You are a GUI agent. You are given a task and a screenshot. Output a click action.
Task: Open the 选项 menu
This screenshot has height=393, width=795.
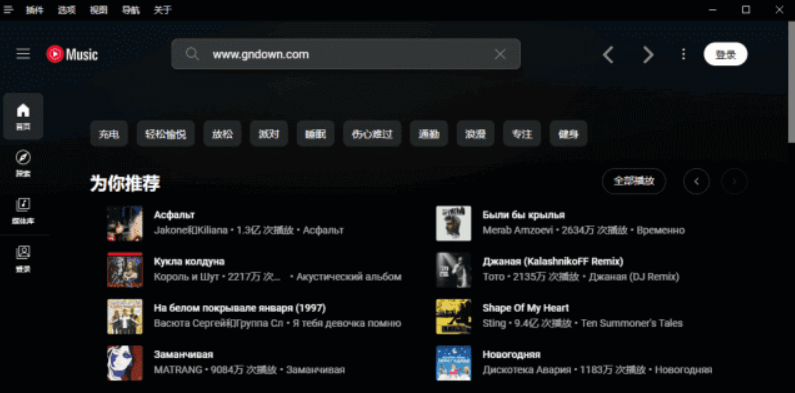point(66,10)
